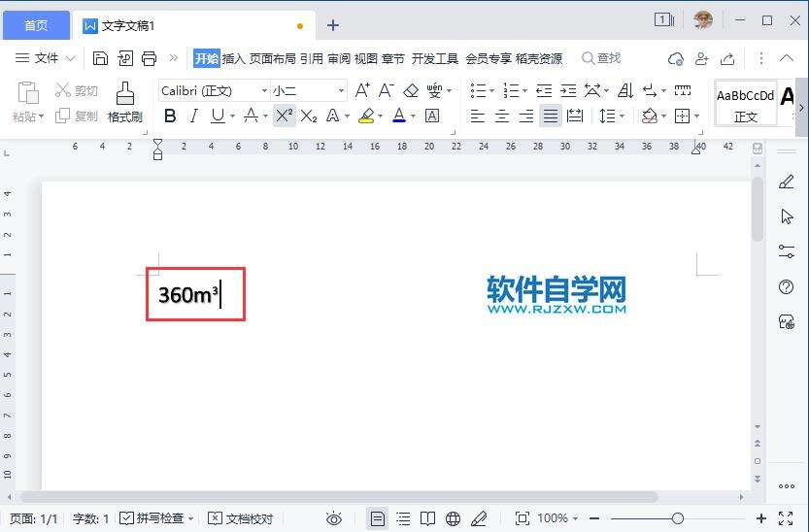The image size is (809, 532).
Task: Open the borders dropdown arrow
Action: coord(696,116)
